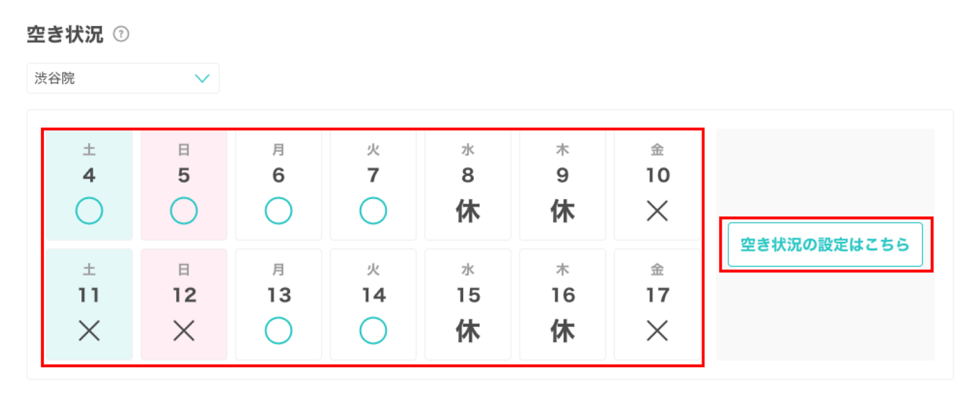Click the date number 10 for Friday
Image resolution: width=980 pixels, height=403 pixels.
click(657, 176)
